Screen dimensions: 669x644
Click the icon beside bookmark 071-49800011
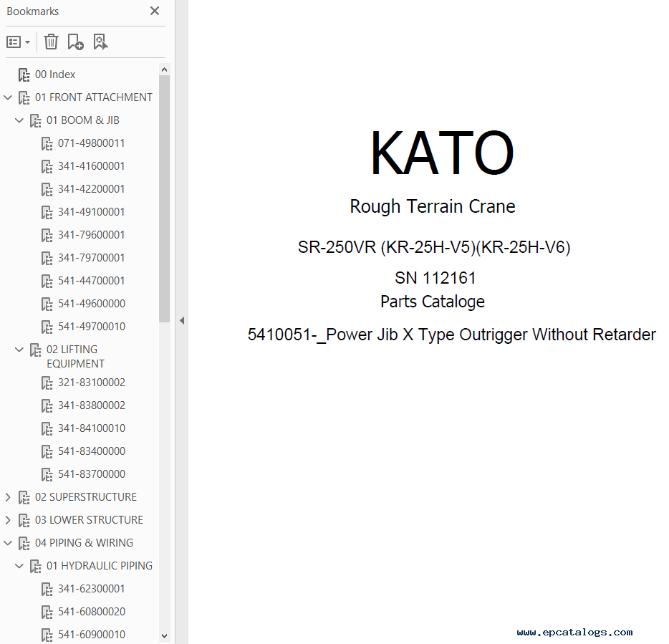pos(47,143)
